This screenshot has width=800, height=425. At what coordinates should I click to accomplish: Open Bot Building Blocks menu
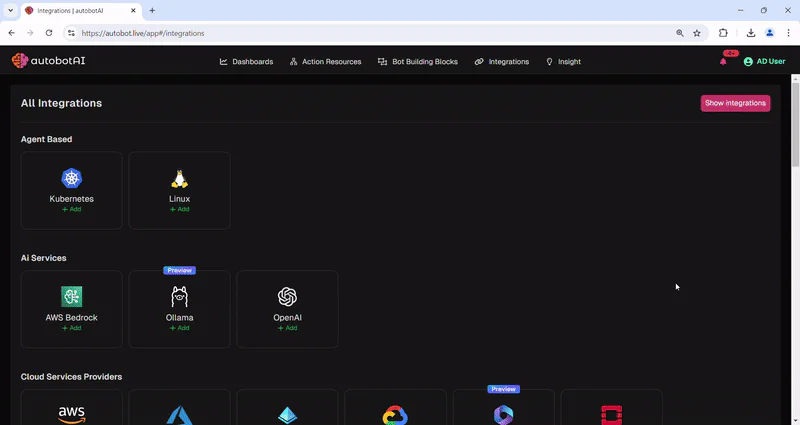point(418,62)
